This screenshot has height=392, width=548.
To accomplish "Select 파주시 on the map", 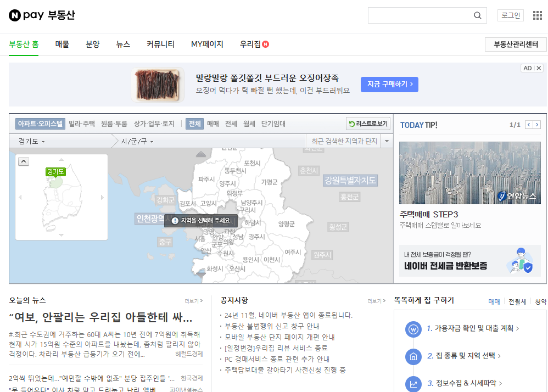I will click(206, 179).
